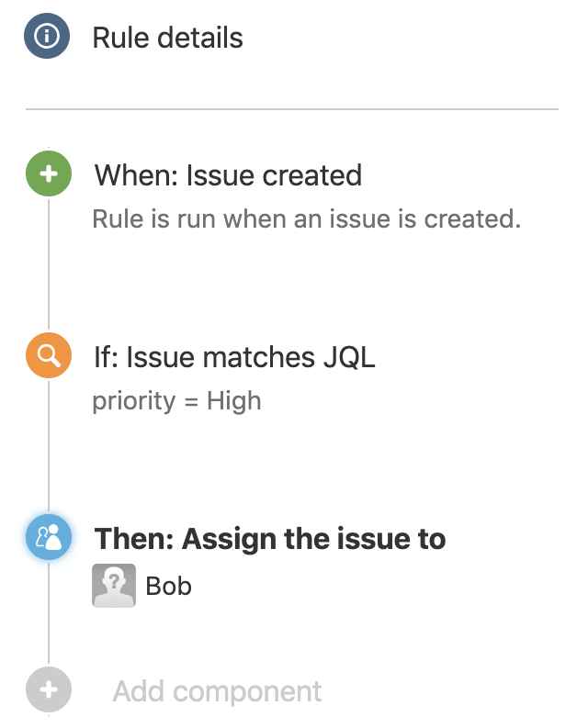Click the Rule details info icon
Image resolution: width=577 pixels, height=728 pixels.
pyautogui.click(x=49, y=38)
